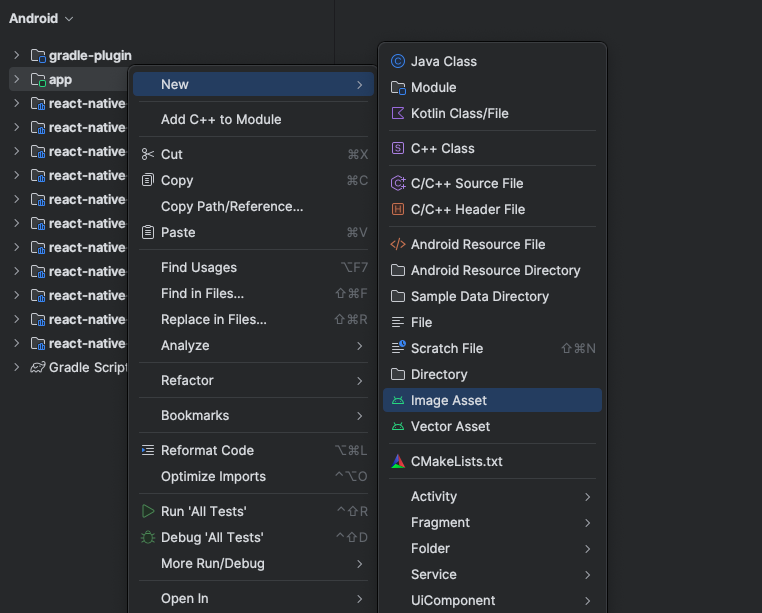Click the Java Class icon in submenu
Viewport: 762px width, 613px height.
click(x=398, y=61)
